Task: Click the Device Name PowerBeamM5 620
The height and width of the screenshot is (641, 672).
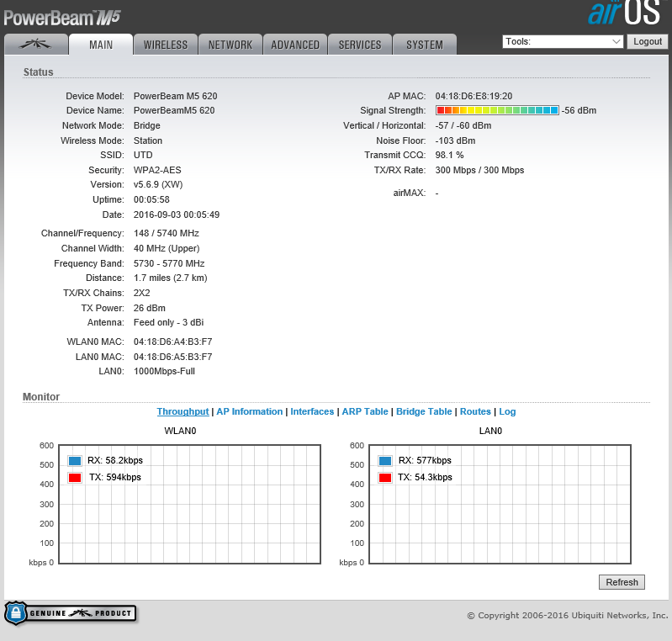Action: (174, 110)
